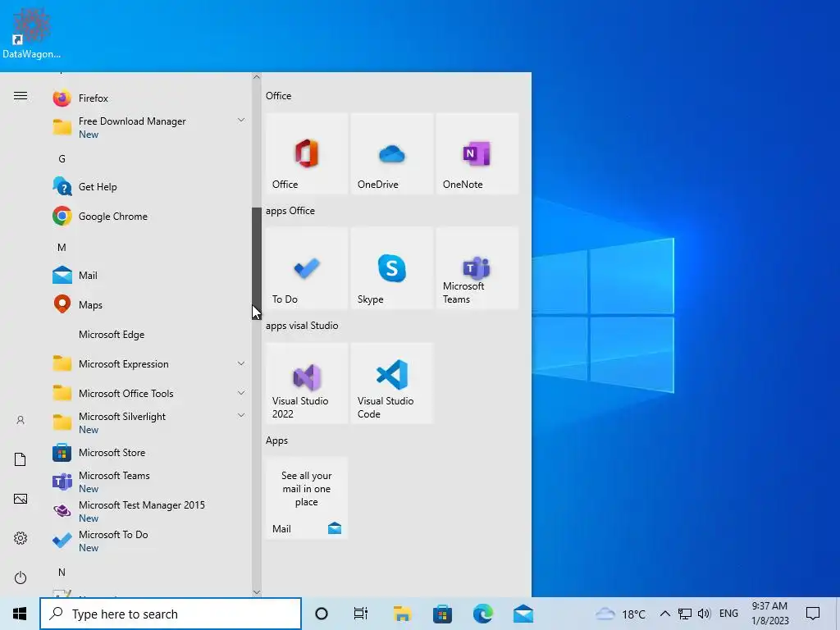Viewport: 840px width, 630px height.
Task: Expand the Start menu hamburger button
Action: [x=21, y=96]
